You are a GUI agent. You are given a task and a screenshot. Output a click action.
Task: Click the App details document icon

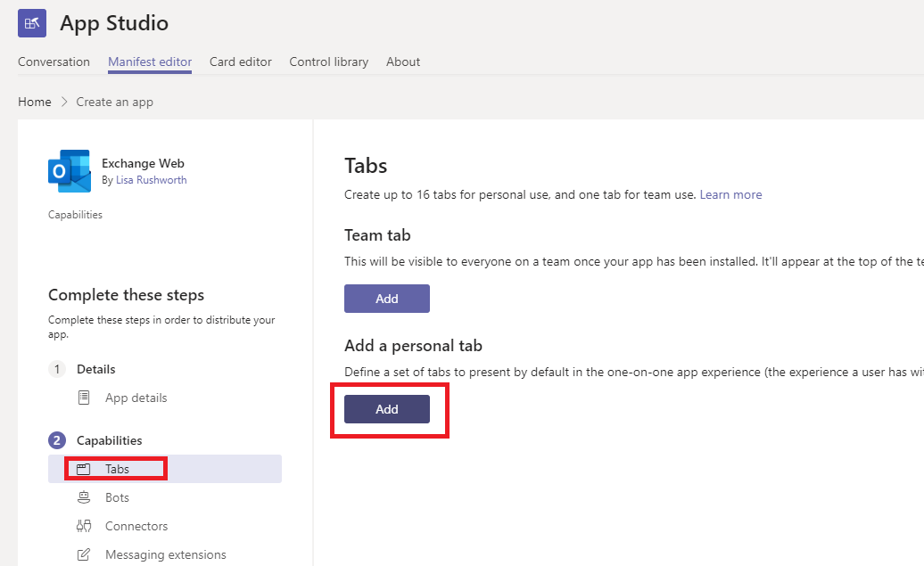point(84,398)
